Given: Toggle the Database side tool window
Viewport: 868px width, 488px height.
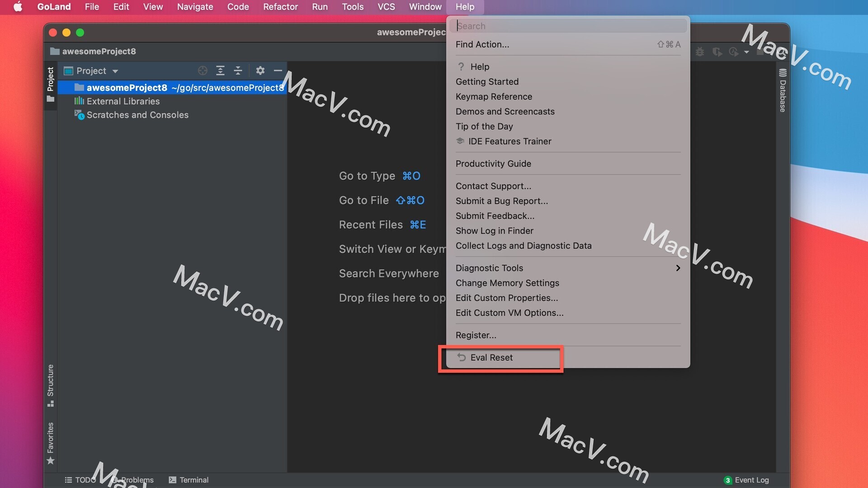Looking at the screenshot, I should point(783,90).
